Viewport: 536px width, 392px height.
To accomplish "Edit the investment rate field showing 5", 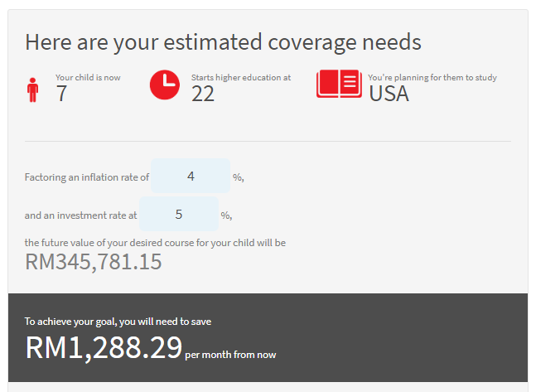I will pos(179,214).
